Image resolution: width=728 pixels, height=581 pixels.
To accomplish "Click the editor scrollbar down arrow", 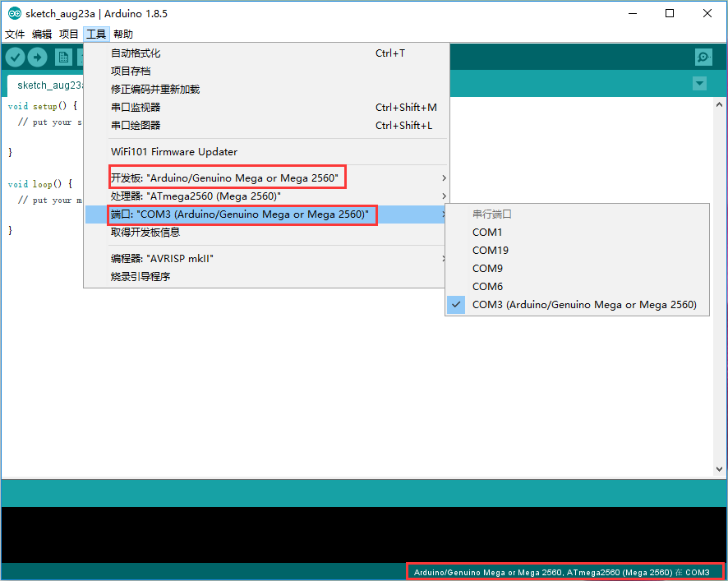I will (719, 469).
